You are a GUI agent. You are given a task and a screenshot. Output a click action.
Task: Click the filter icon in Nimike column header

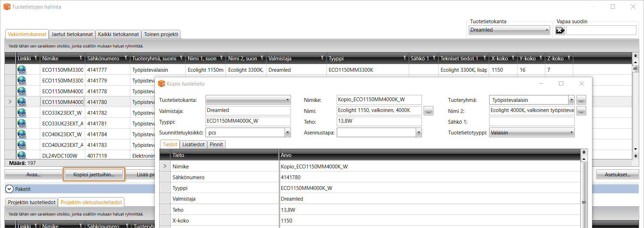click(x=81, y=58)
